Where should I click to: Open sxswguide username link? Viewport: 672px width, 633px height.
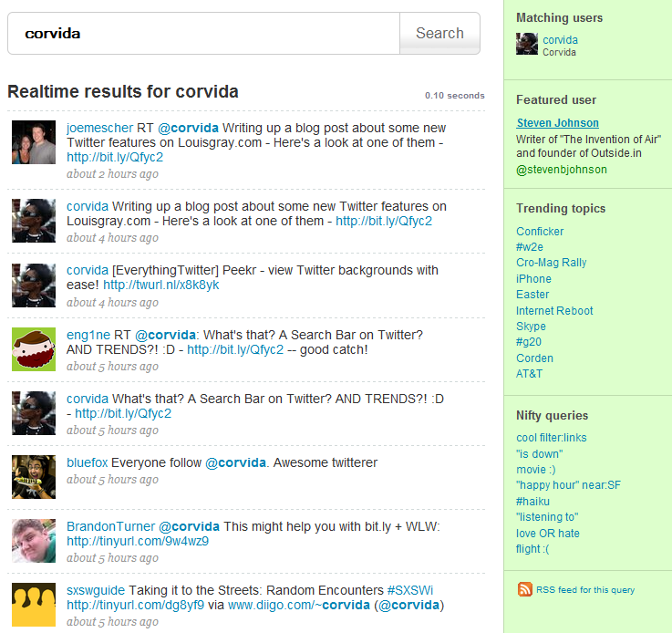pyautogui.click(x=96, y=590)
